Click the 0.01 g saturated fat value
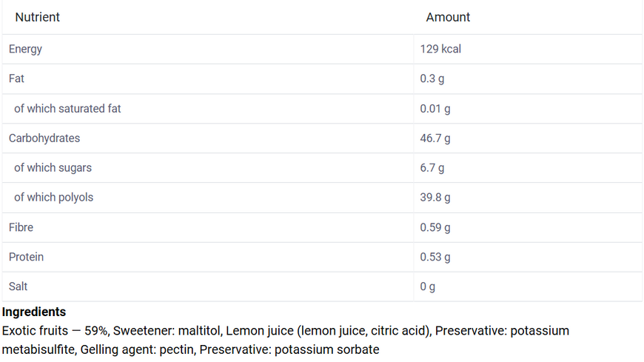 (x=435, y=109)
